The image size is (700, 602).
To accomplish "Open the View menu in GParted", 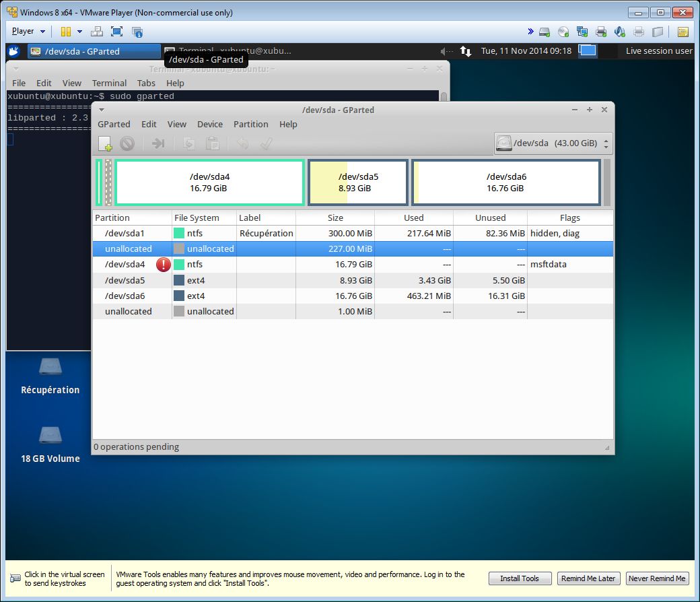I will (177, 124).
